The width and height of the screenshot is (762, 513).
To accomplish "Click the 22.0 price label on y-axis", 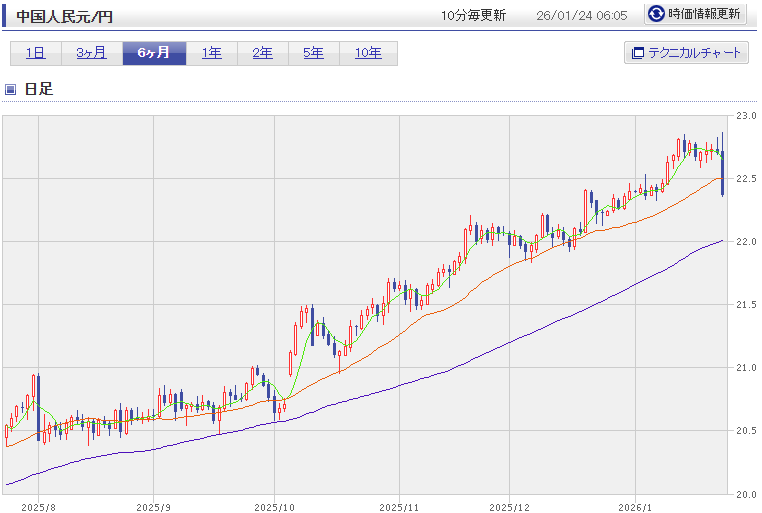I will pos(745,242).
